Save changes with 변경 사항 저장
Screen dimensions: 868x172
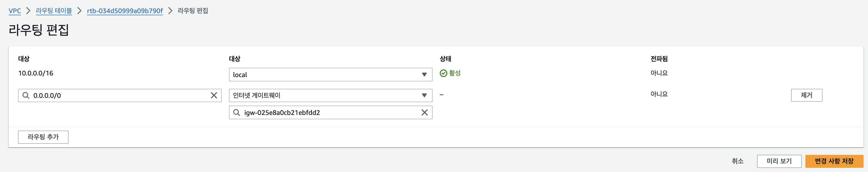(834, 161)
